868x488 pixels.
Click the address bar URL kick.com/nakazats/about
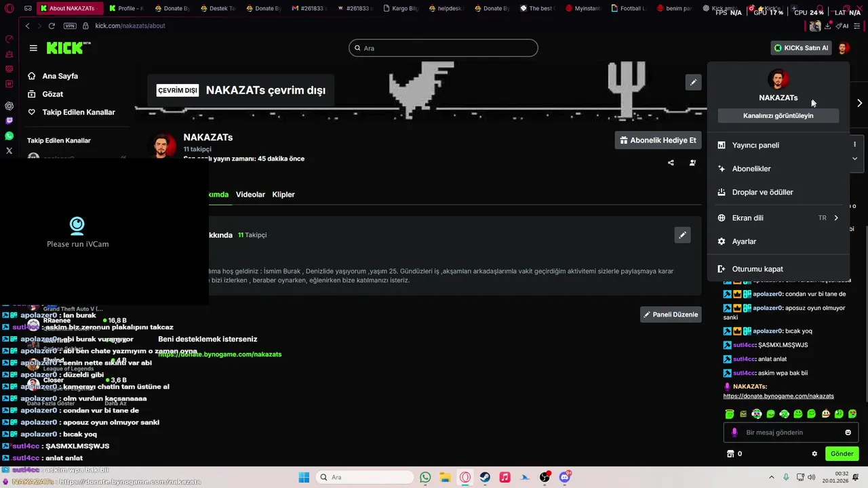tap(130, 26)
